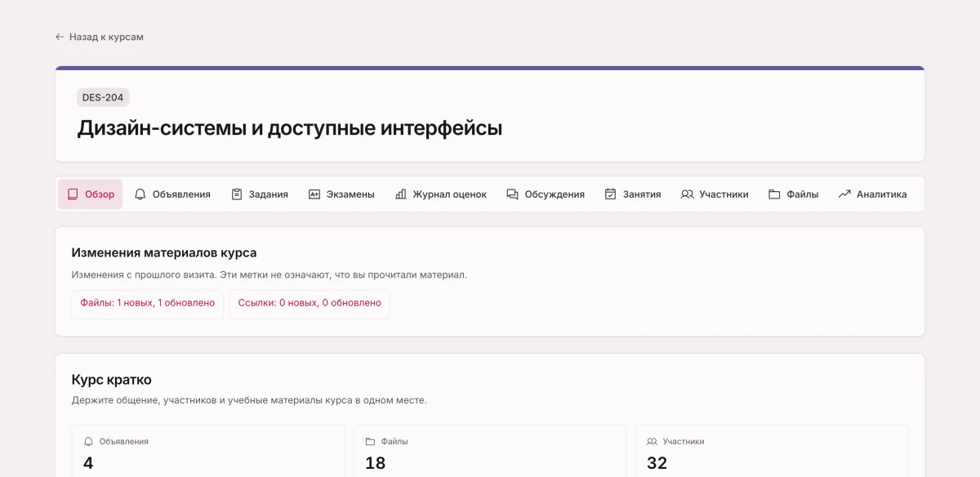Screen dimensions: 980x477
Task: Open the Участники tab
Action: (715, 194)
